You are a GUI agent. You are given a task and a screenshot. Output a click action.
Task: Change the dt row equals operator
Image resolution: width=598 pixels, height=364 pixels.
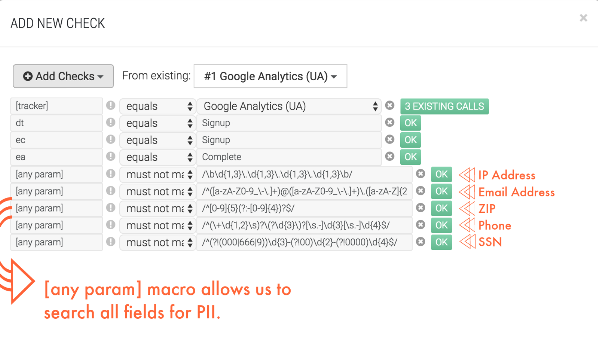pos(158,123)
